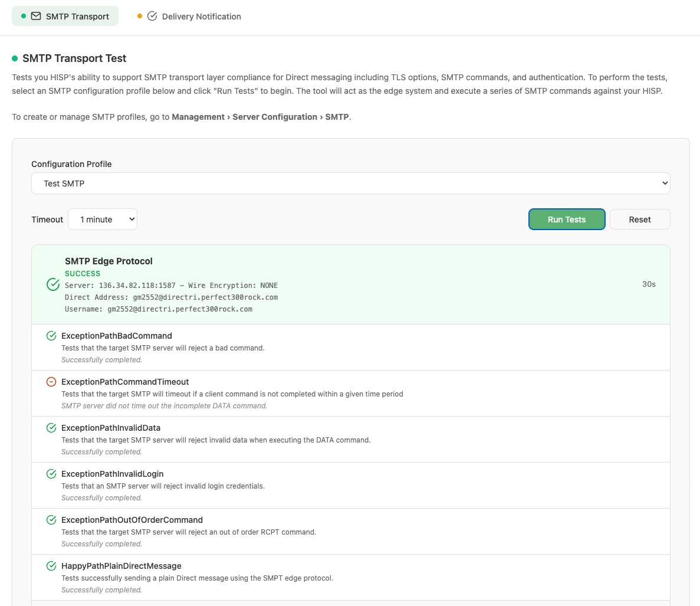Click the green status dot by SMTP Transport Test heading
700x606 pixels.
tap(15, 58)
